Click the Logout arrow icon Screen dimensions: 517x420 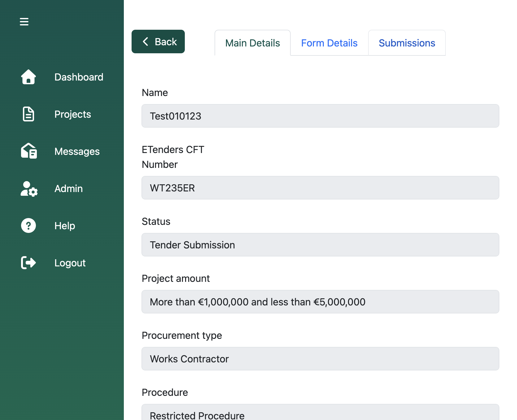[x=28, y=263]
